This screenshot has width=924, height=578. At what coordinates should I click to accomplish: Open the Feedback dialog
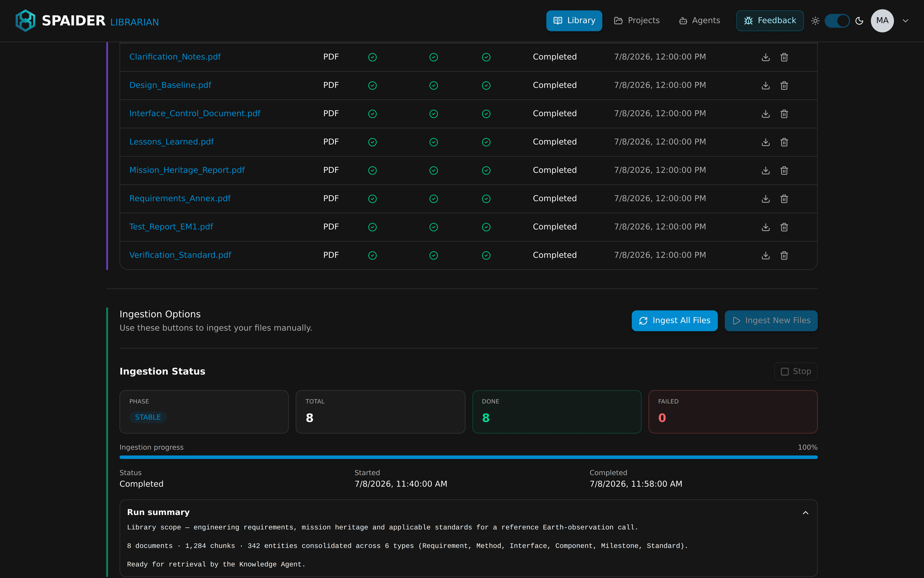(x=770, y=21)
